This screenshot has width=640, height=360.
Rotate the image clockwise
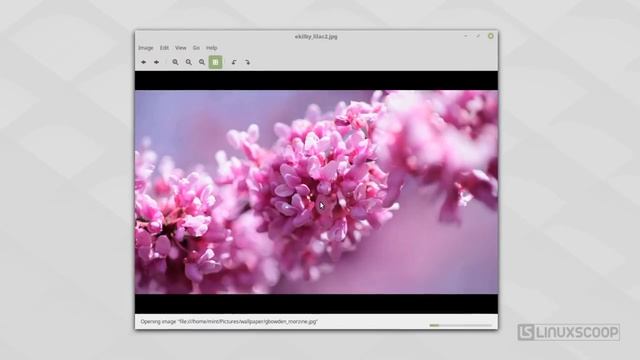(x=247, y=62)
